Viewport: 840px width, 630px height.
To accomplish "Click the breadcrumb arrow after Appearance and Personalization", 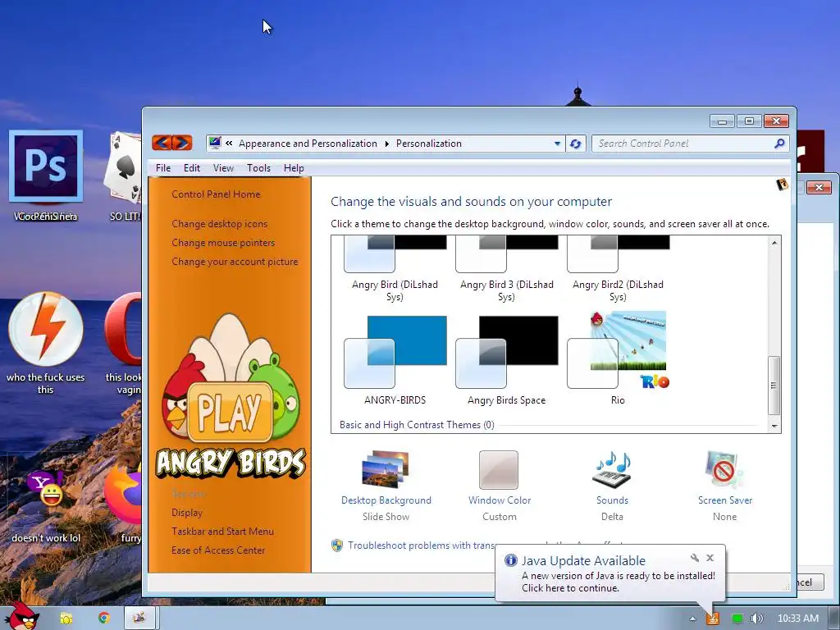I will point(387,144).
